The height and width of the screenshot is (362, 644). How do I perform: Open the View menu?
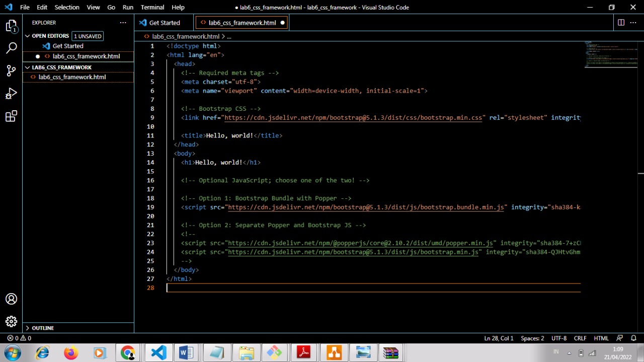[x=93, y=7]
